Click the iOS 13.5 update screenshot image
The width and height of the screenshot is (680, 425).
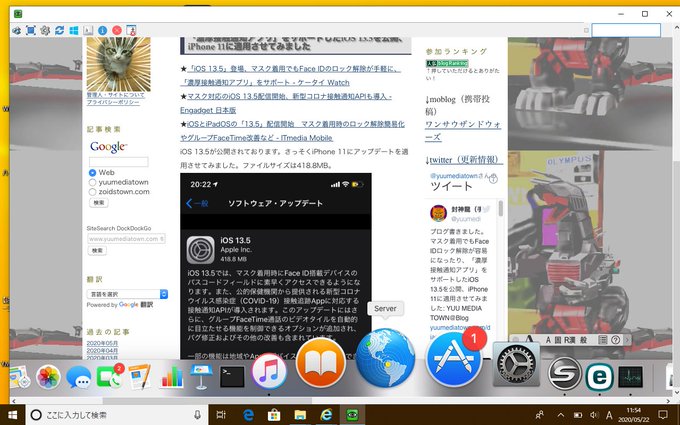pyautogui.click(x=276, y=266)
